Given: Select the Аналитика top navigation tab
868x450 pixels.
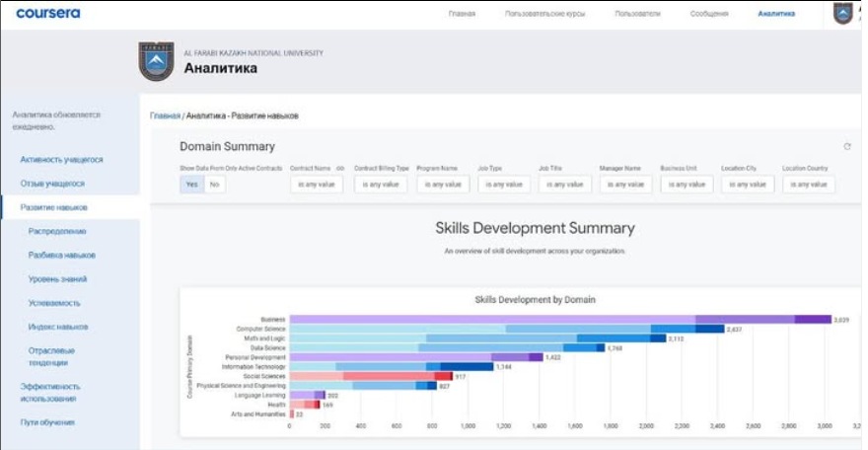Looking at the screenshot, I should [x=776, y=13].
